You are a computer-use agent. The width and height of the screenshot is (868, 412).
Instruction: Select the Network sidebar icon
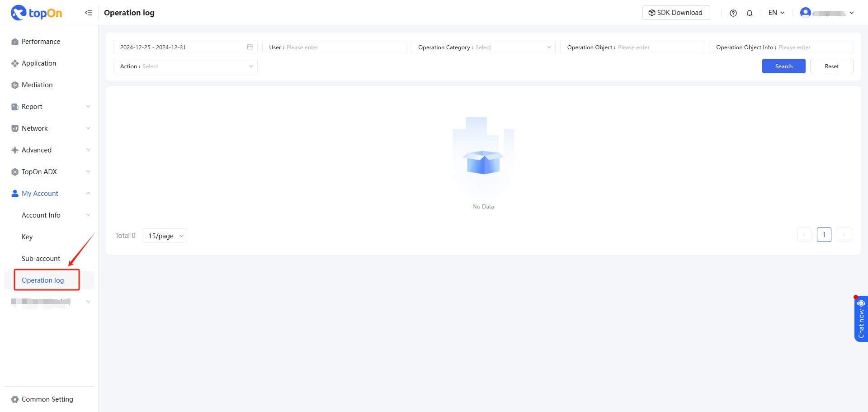pyautogui.click(x=14, y=128)
